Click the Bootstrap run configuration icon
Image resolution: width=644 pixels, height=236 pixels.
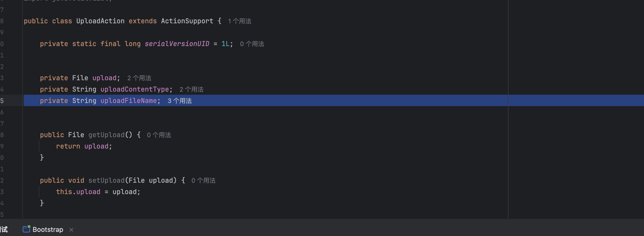26,229
